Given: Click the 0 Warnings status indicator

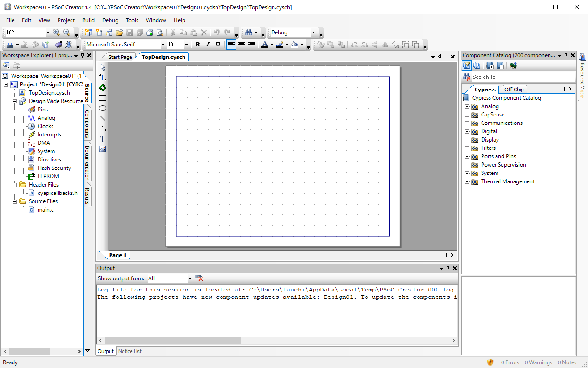Looking at the screenshot, I should tap(538, 362).
